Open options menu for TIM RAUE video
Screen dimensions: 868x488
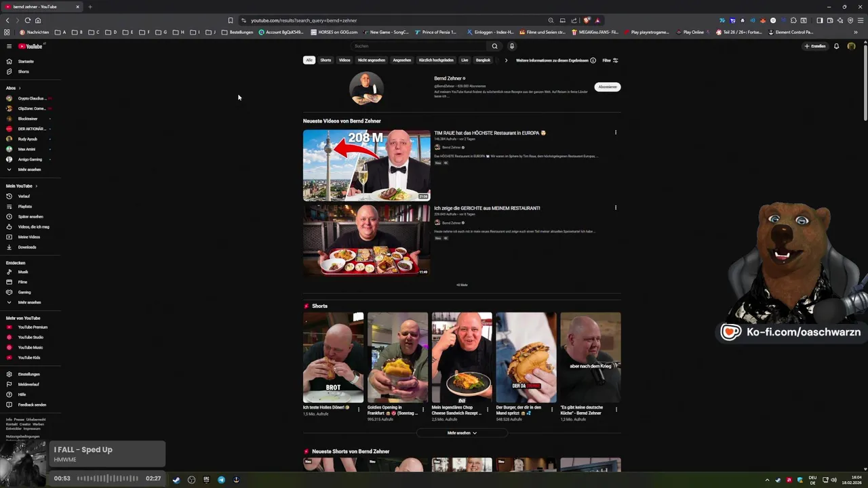616,132
